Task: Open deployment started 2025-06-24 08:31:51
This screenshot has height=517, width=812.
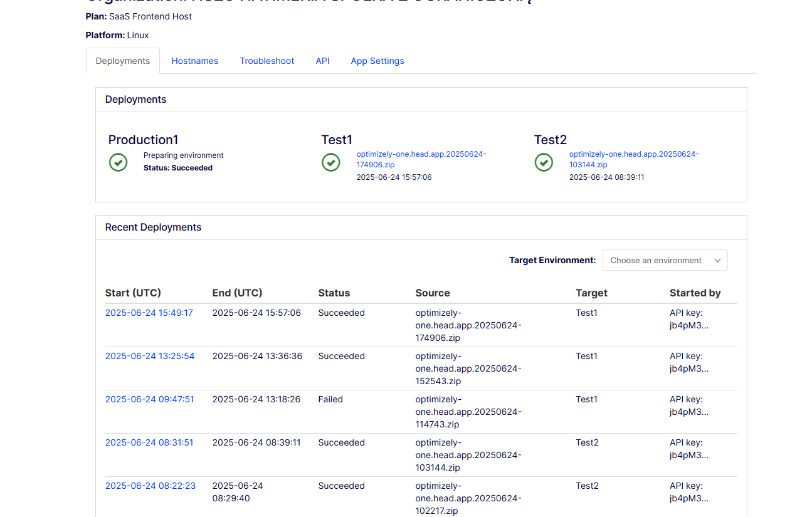Action: click(x=149, y=442)
